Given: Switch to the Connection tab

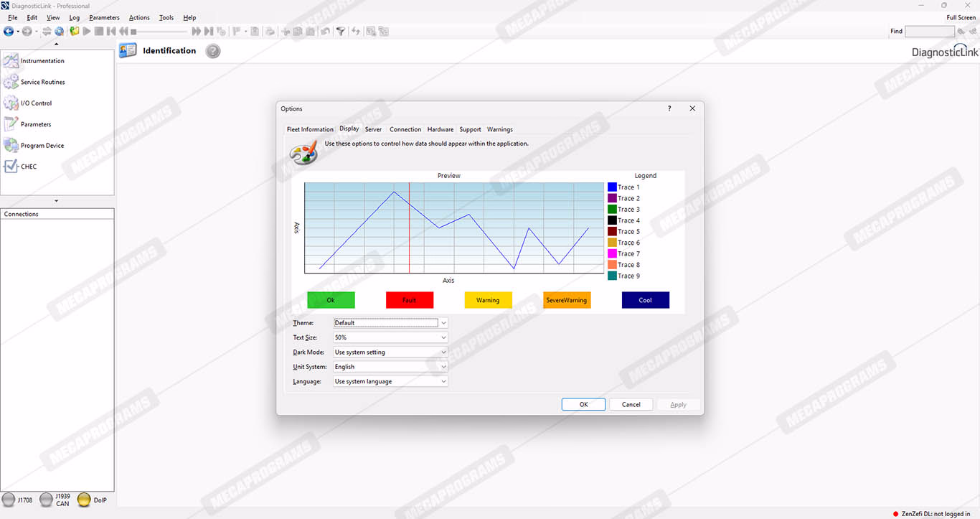Looking at the screenshot, I should (x=405, y=130).
